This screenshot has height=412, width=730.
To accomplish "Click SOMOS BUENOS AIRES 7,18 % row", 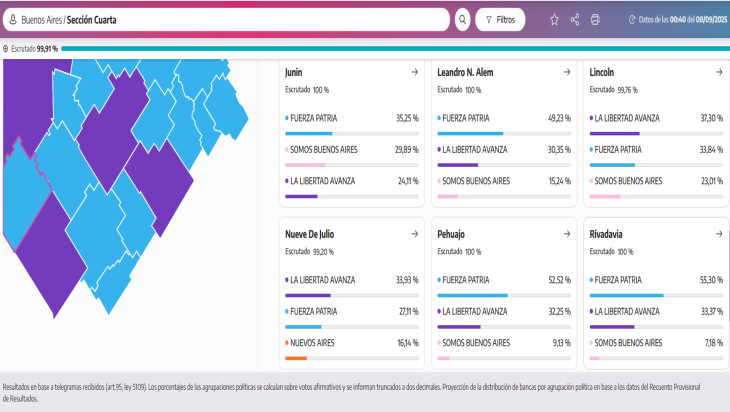I will tap(656, 343).
